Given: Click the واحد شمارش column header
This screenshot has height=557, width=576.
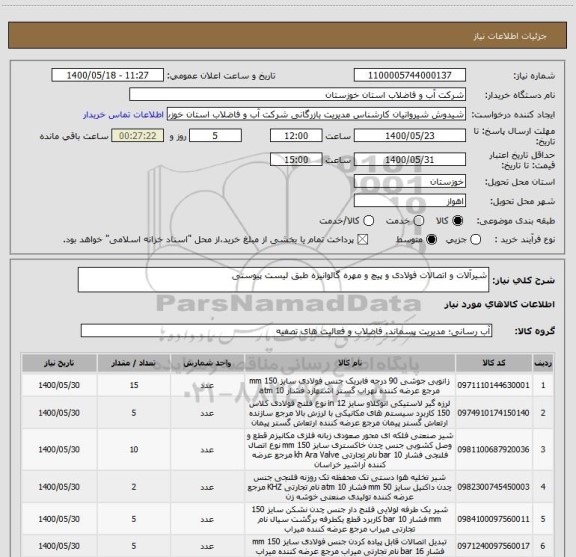Looking at the screenshot, I should point(207,363).
